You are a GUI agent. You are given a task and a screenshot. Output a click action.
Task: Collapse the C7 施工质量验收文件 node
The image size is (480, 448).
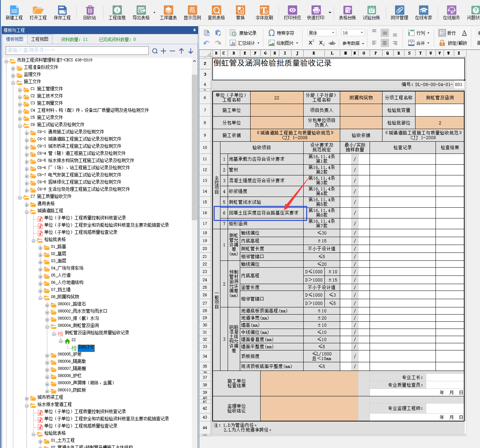tap(20, 197)
